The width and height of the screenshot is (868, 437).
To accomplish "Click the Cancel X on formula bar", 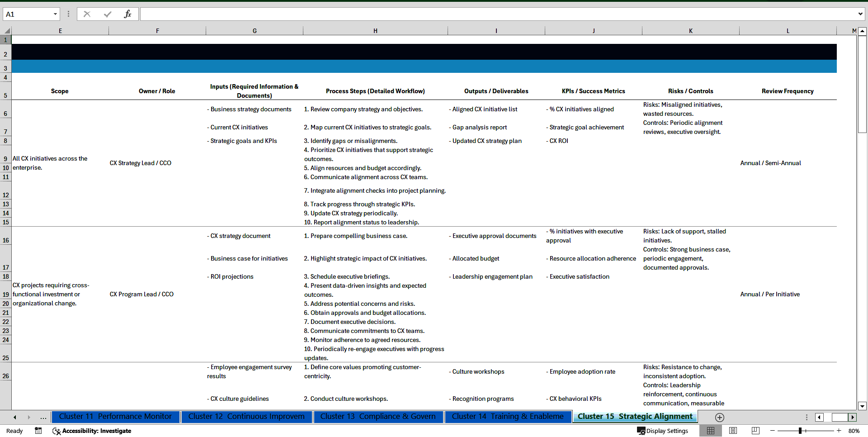I will coord(87,14).
